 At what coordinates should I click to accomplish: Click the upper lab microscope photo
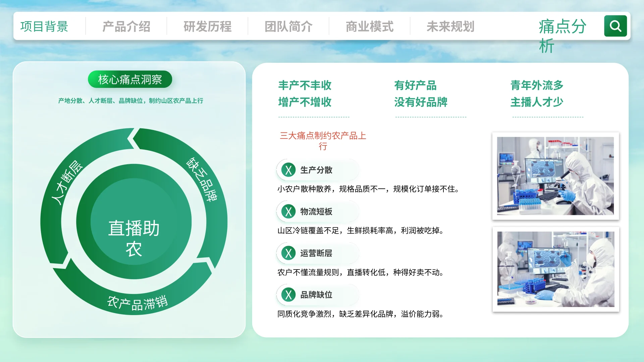(x=555, y=176)
